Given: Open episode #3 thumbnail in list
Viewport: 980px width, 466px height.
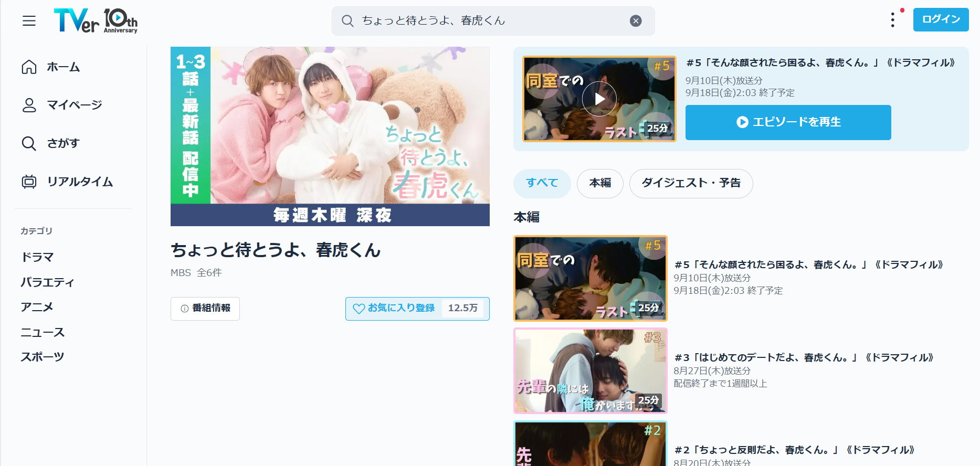Looking at the screenshot, I should point(591,371).
